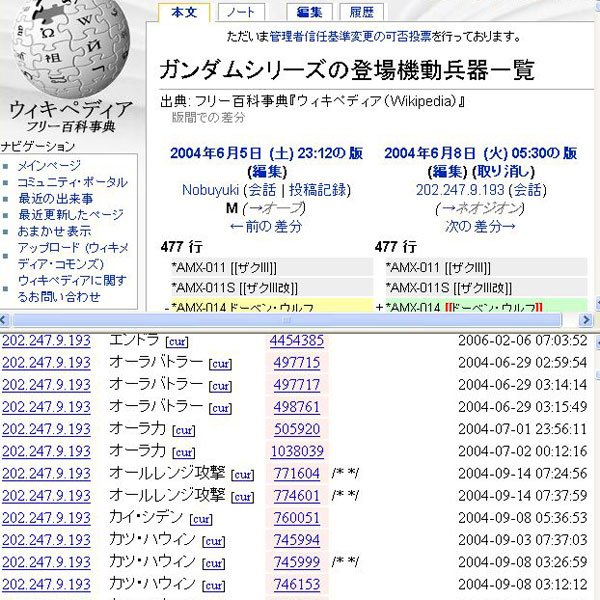Open 会話 link next to the IP address
600x600 pixels.
[x=527, y=190]
